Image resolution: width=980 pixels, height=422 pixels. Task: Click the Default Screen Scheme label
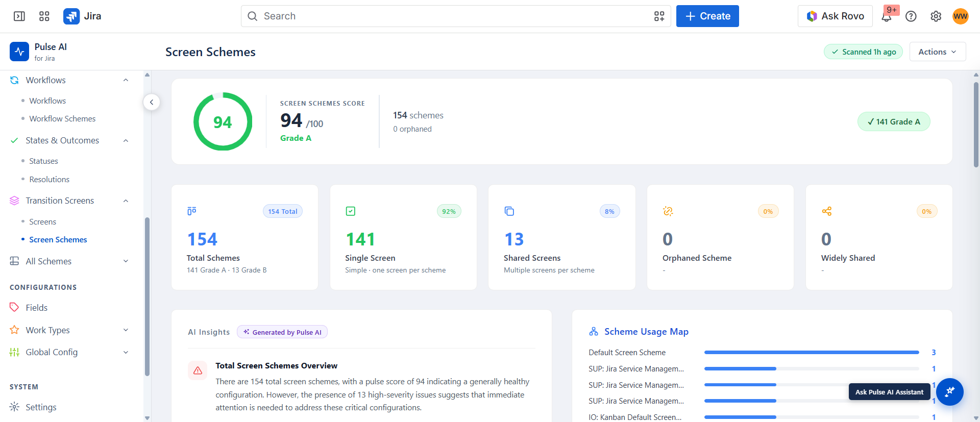[627, 353]
